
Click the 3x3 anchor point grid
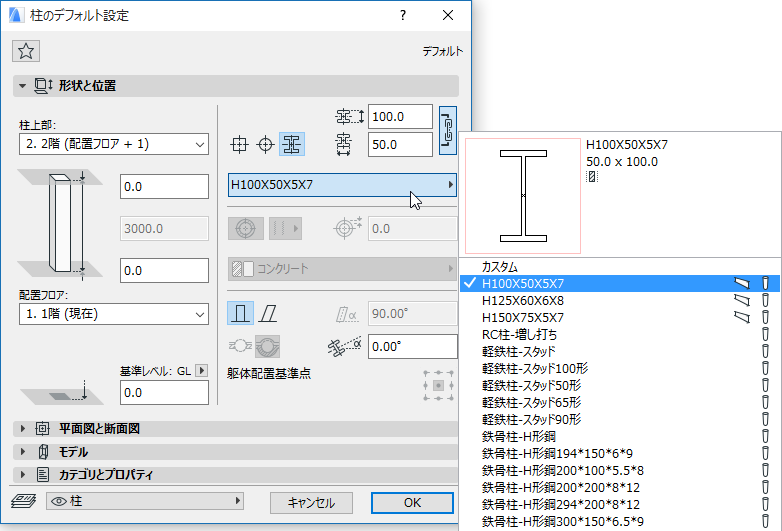438,385
